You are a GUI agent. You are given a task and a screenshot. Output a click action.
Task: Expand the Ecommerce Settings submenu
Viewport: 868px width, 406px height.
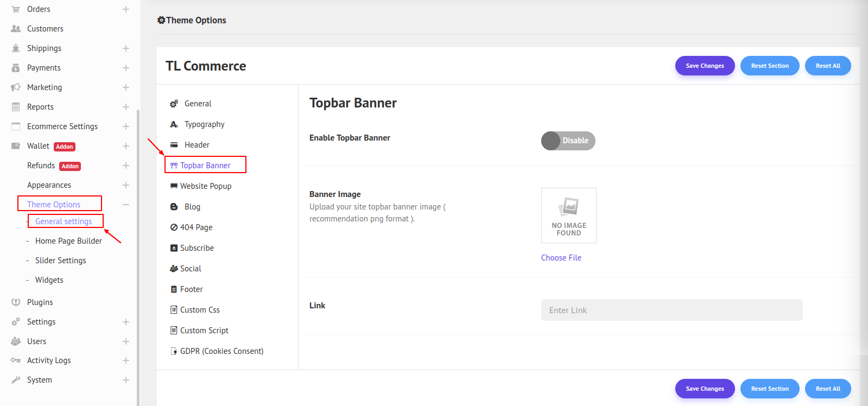pos(126,126)
